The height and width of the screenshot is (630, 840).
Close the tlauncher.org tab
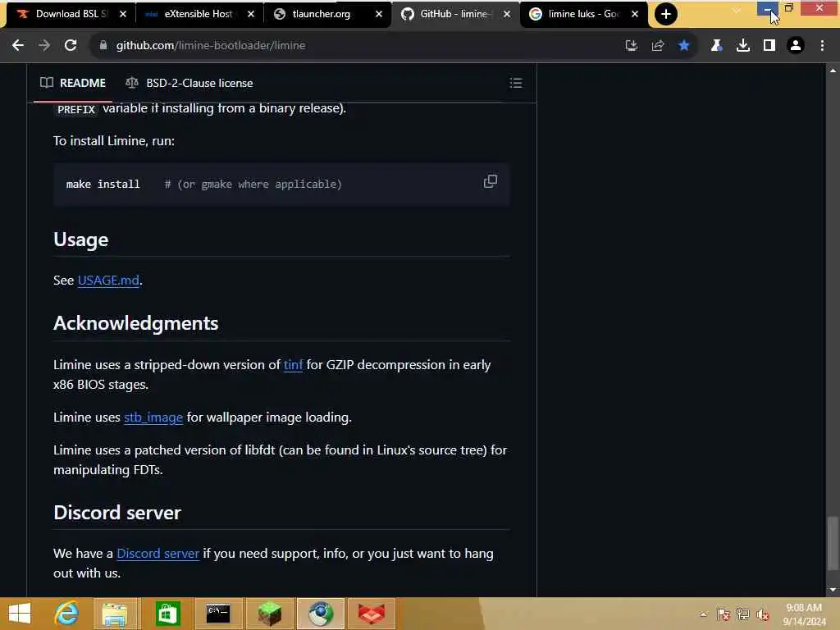tap(379, 14)
